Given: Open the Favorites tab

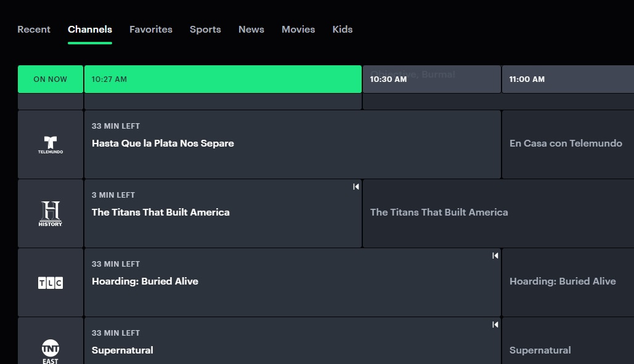Looking at the screenshot, I should pyautogui.click(x=151, y=30).
